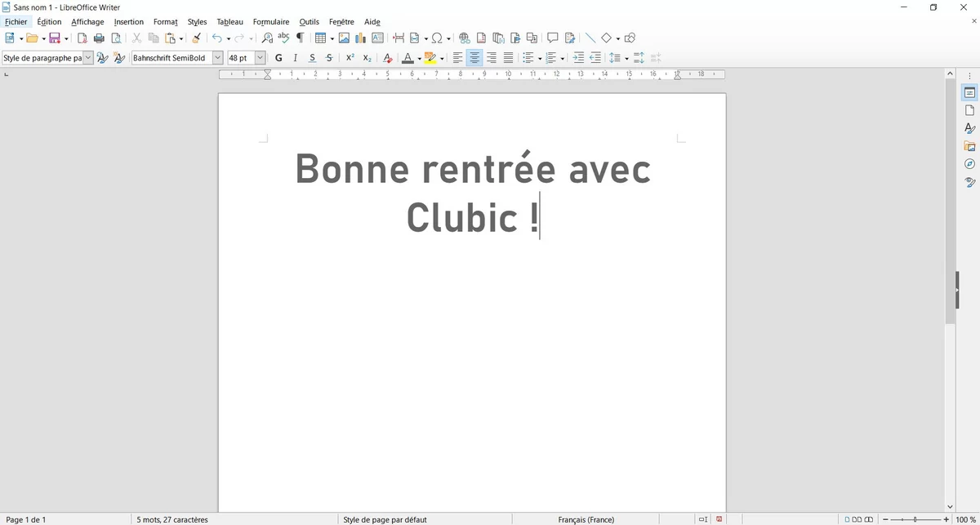The width and height of the screenshot is (980, 525).
Task: Open the Affichage menu
Action: click(x=87, y=22)
